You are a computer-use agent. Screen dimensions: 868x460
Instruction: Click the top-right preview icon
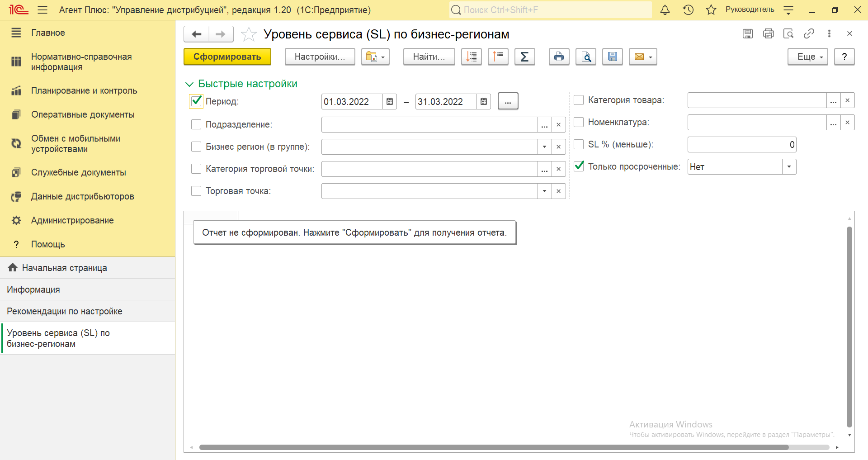click(x=788, y=33)
